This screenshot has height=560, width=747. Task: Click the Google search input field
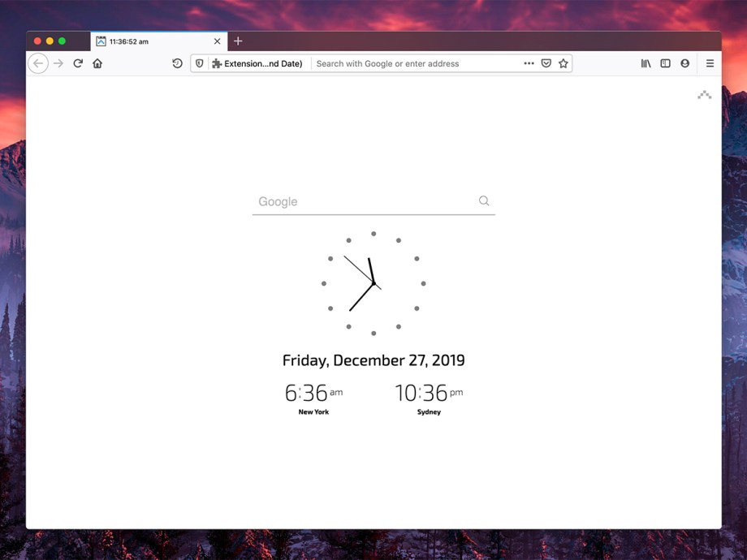[x=341, y=200]
